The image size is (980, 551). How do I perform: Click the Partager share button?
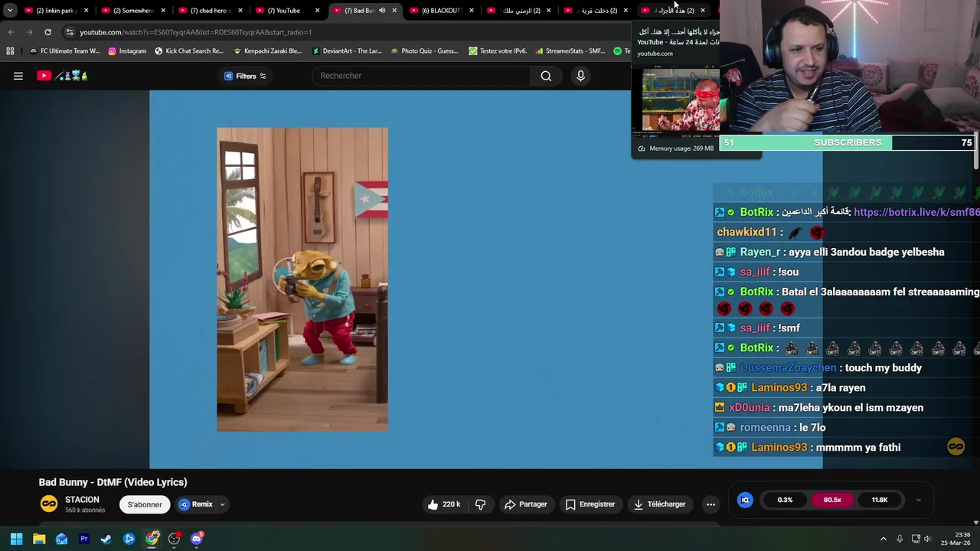tap(526, 504)
